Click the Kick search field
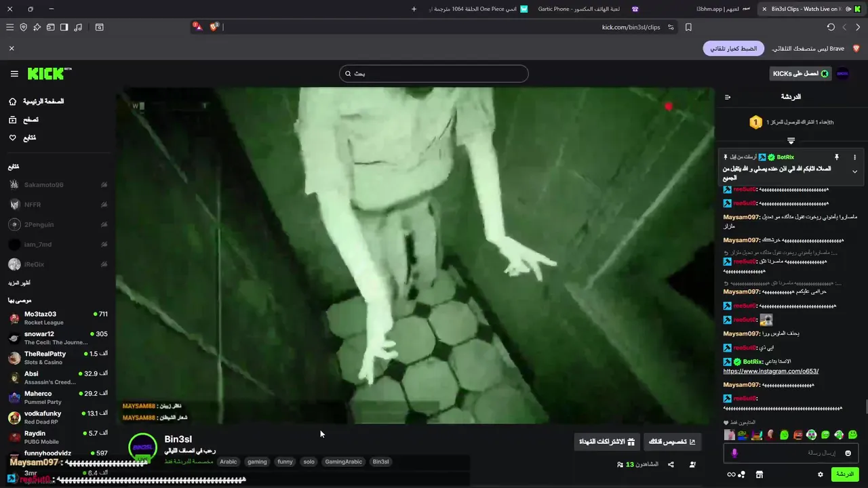Viewport: 868px width, 488px height. point(434,73)
